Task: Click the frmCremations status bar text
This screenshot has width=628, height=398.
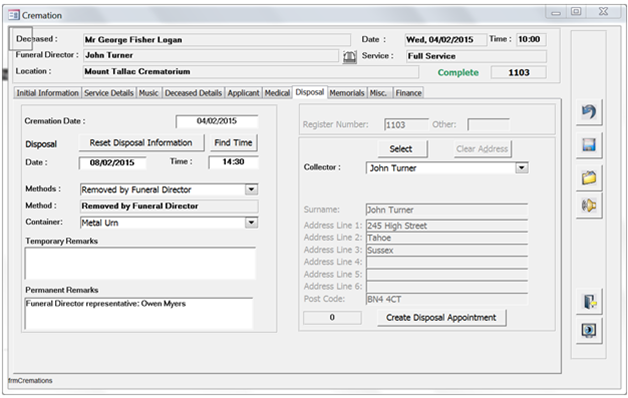Action: [30, 381]
